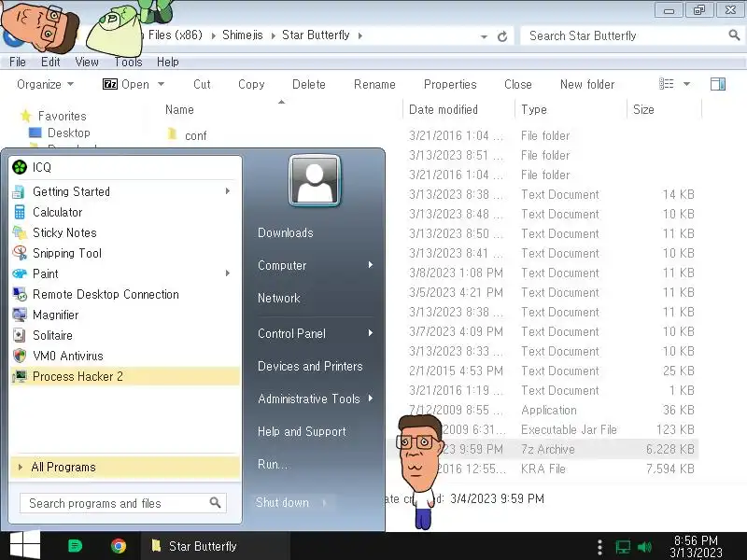Select the conf folder
This screenshot has width=747, height=560.
click(x=195, y=135)
